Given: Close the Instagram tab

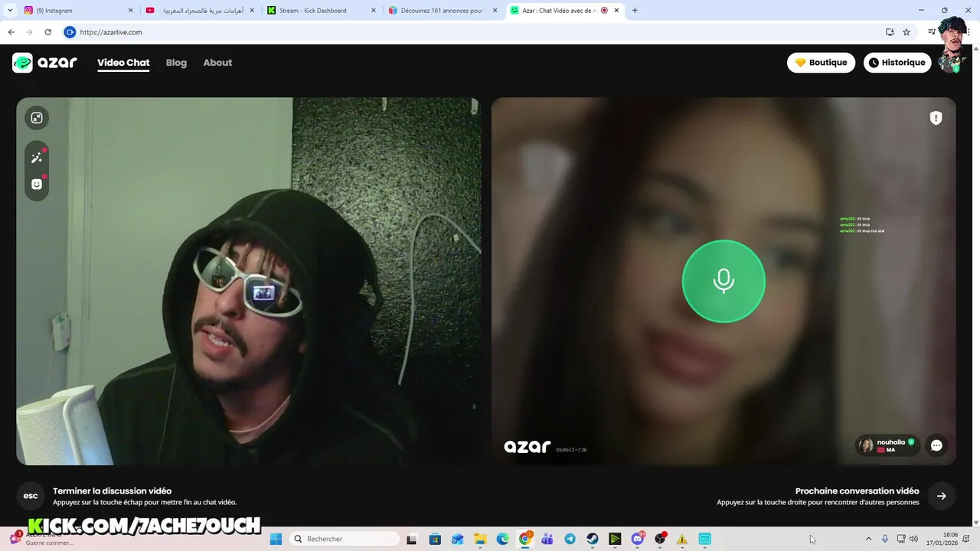Looking at the screenshot, I should coord(130,11).
